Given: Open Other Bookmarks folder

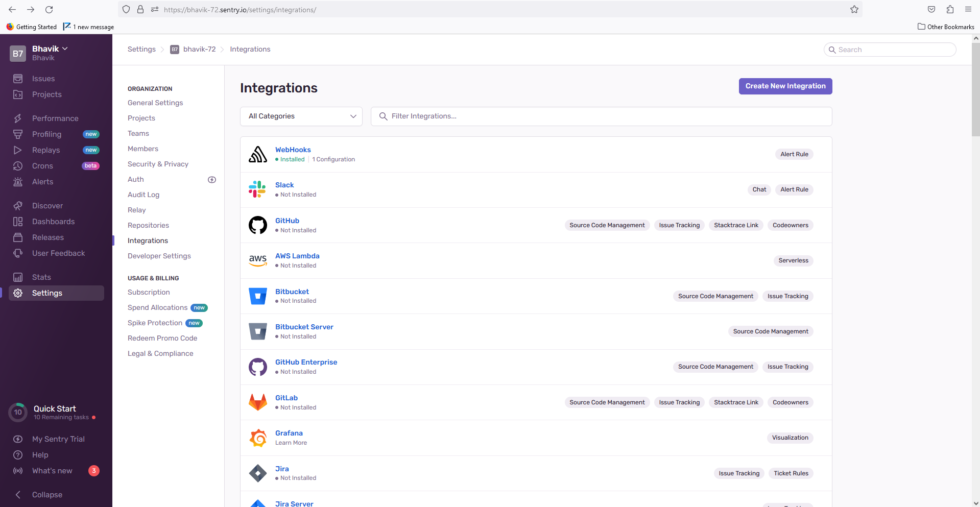Looking at the screenshot, I should tap(946, 27).
